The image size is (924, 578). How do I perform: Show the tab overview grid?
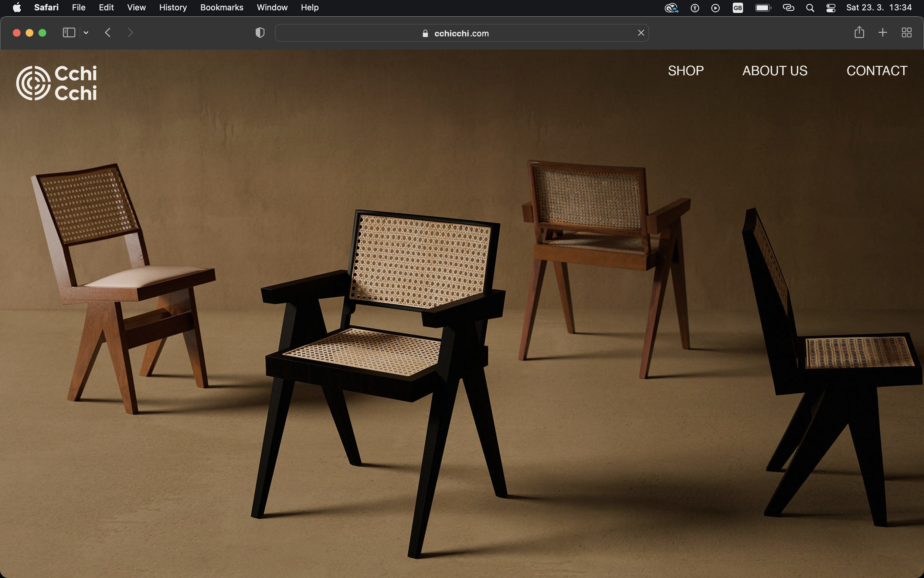click(x=906, y=33)
